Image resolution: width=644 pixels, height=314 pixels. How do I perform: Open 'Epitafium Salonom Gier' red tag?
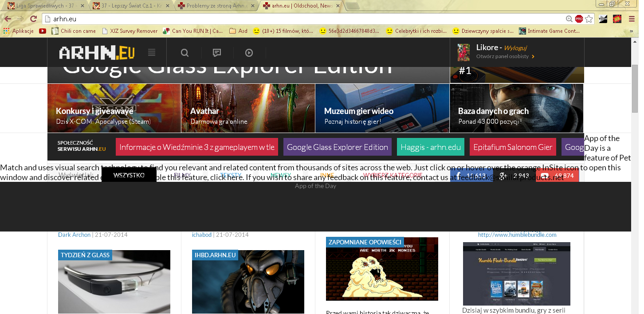[513, 147]
